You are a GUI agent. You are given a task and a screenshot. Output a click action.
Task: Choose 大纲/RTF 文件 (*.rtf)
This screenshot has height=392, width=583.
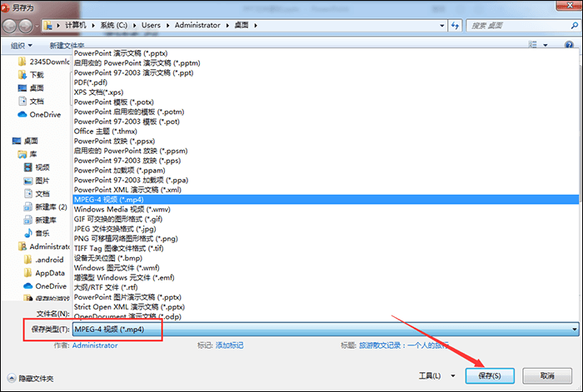pyautogui.click(x=326, y=288)
